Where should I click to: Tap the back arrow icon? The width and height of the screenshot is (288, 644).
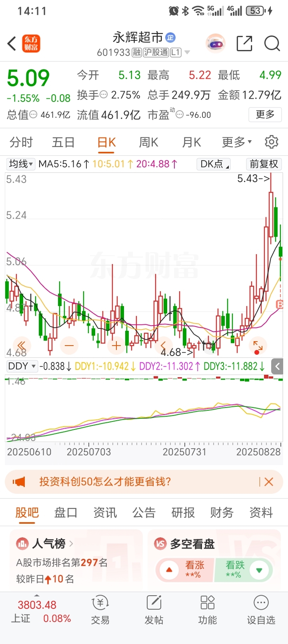pyautogui.click(x=12, y=44)
